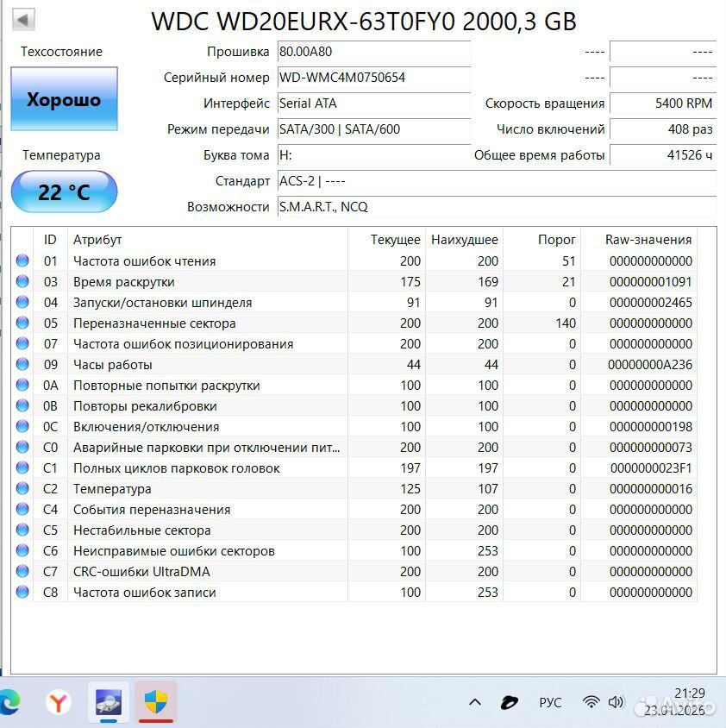Click the serial number field WD-WMC4M0750654

[x=374, y=78]
